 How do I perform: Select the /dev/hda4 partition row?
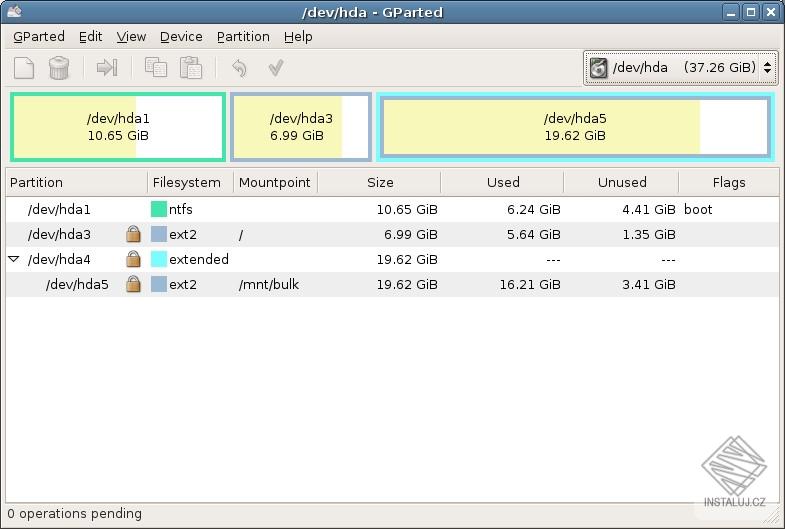pos(392,259)
